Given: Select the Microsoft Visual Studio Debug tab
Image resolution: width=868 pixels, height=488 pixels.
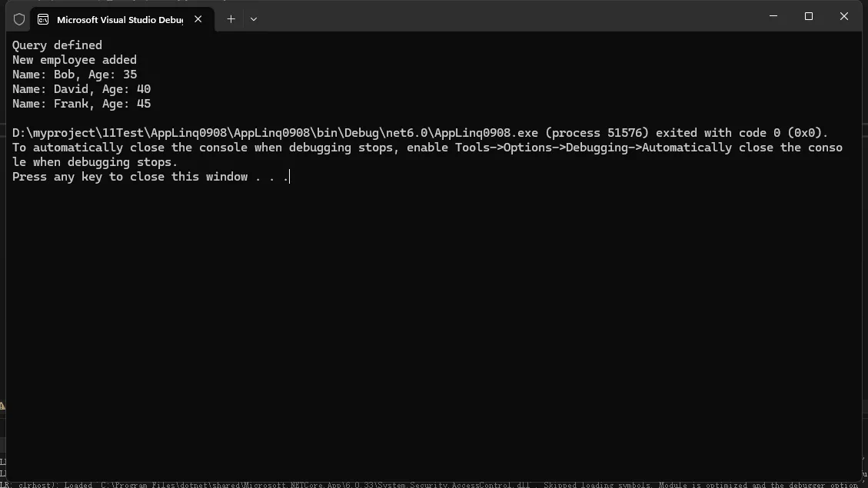Looking at the screenshot, I should (x=119, y=19).
